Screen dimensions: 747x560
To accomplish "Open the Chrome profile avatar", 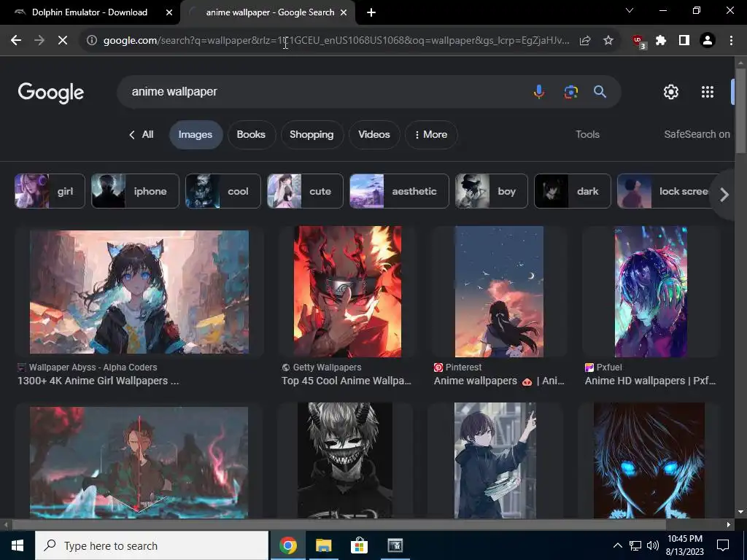I will pyautogui.click(x=708, y=41).
